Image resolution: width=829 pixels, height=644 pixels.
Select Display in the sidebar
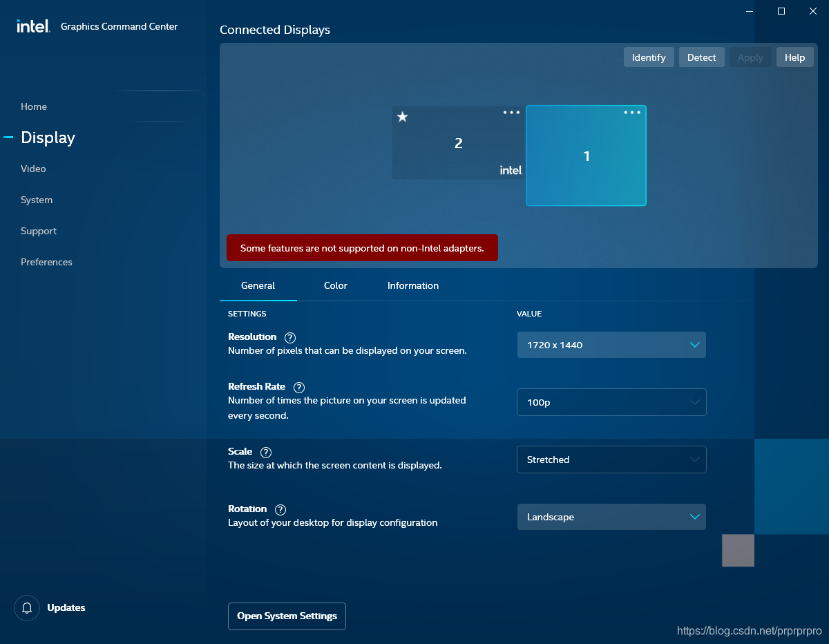pyautogui.click(x=48, y=138)
